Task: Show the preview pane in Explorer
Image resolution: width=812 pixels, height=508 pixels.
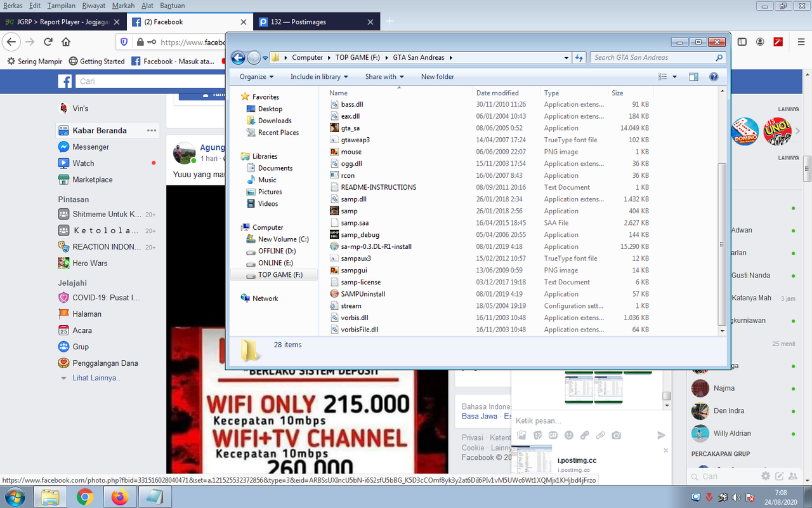Action: [x=693, y=77]
